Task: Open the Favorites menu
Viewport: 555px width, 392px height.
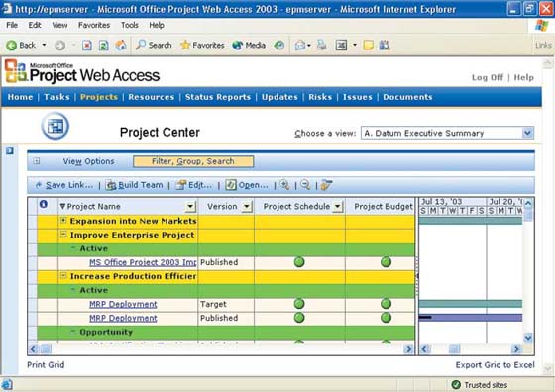Action: pos(94,25)
